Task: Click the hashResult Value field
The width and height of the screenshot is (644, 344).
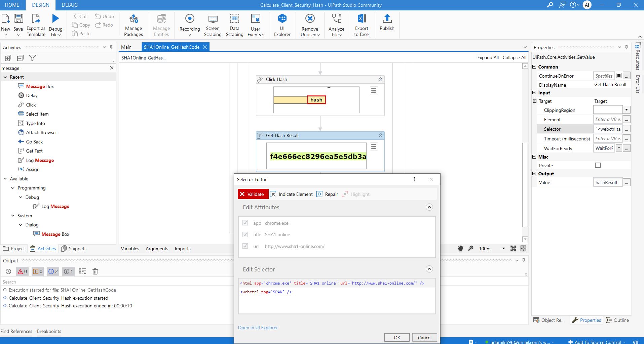Action: pyautogui.click(x=608, y=182)
